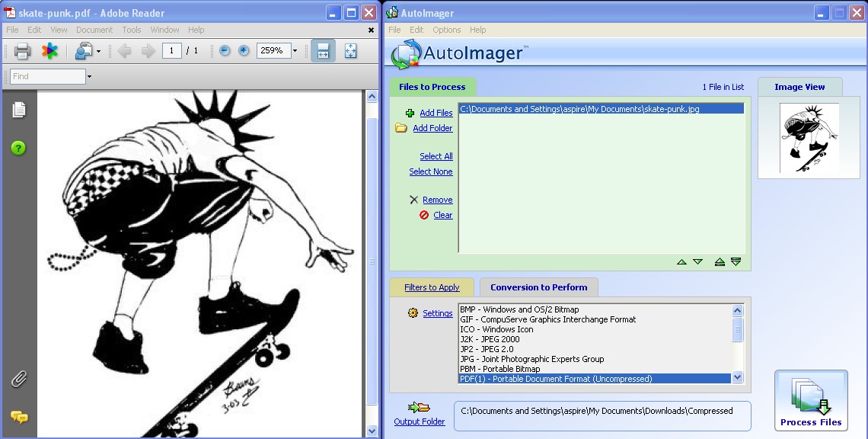This screenshot has height=439, width=868.
Task: Open AutoImager Edit menu
Action: [416, 30]
